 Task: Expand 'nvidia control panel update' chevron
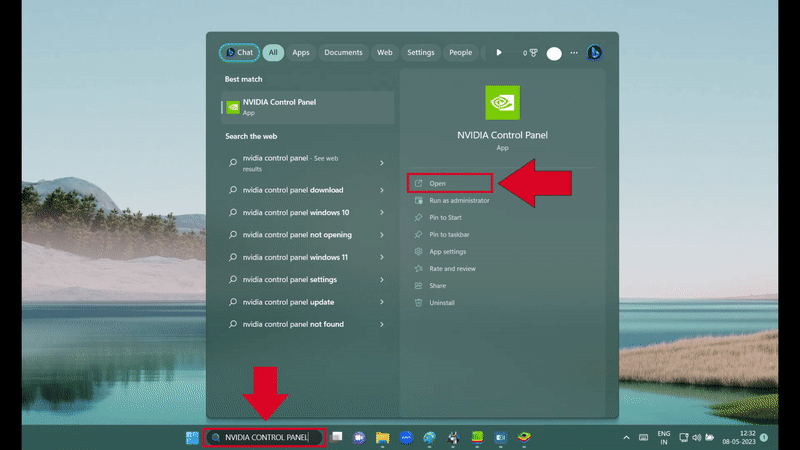[x=382, y=302]
